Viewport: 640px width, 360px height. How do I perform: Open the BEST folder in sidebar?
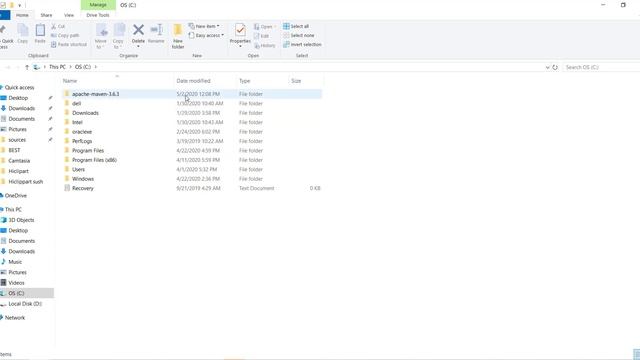[x=14, y=150]
